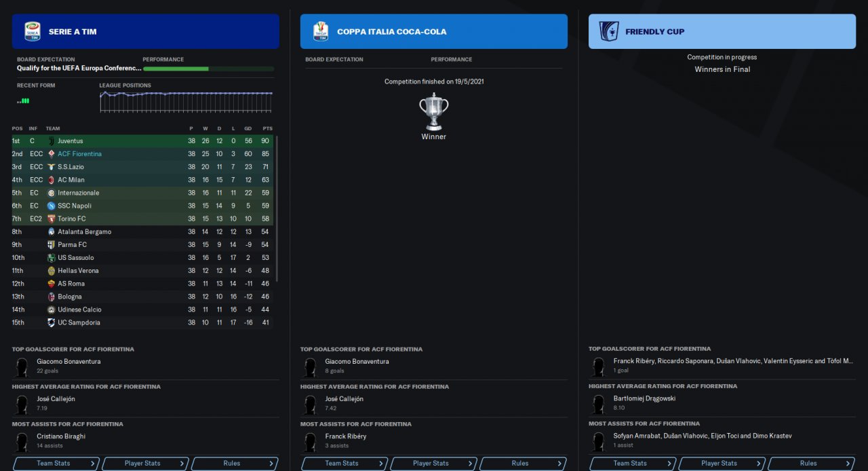Screen dimensions: 868x471
Task: Select Internazionale team name in table
Action: (78, 193)
